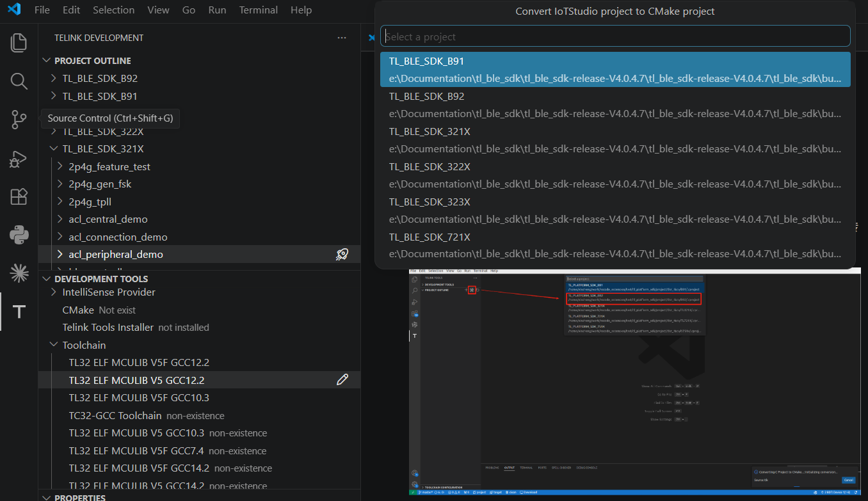
Task: Click the VS Code logo in the title bar
Action: (x=14, y=10)
